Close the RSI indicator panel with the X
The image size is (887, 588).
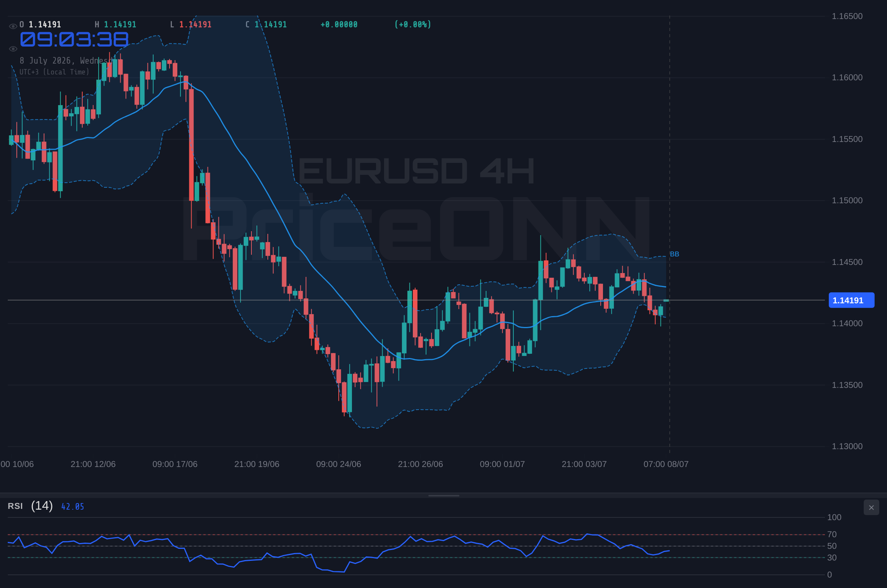coord(871,507)
